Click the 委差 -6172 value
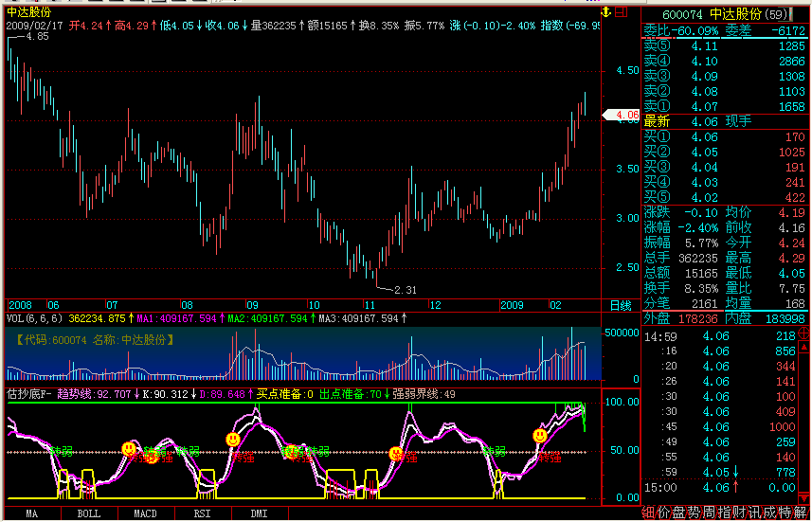The height and width of the screenshot is (522, 812). 787,31
